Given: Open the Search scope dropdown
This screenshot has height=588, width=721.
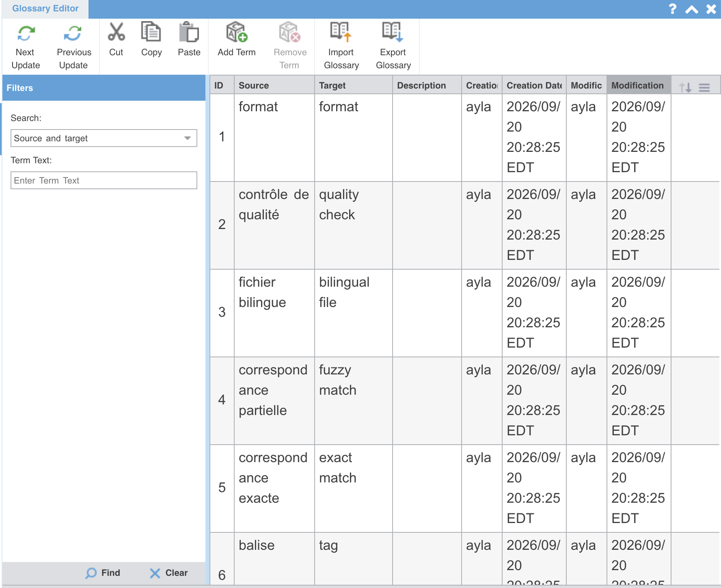Looking at the screenshot, I should tap(104, 138).
